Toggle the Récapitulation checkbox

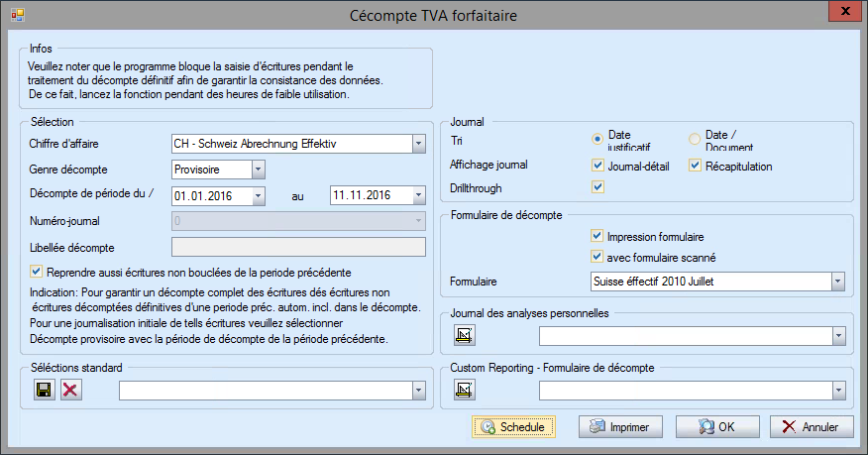696,166
